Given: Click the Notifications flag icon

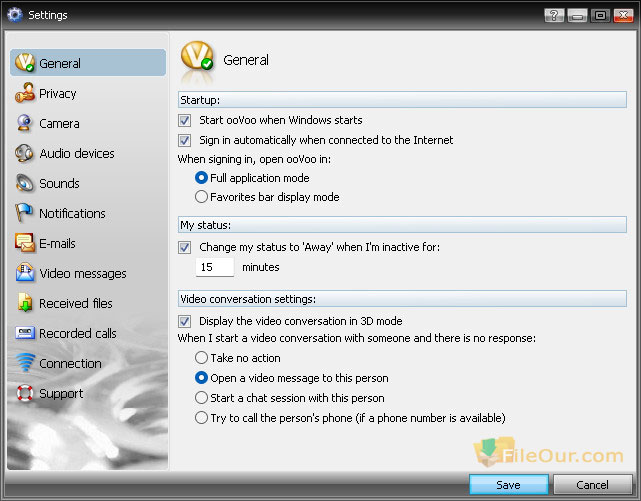Looking at the screenshot, I should 24,213.
